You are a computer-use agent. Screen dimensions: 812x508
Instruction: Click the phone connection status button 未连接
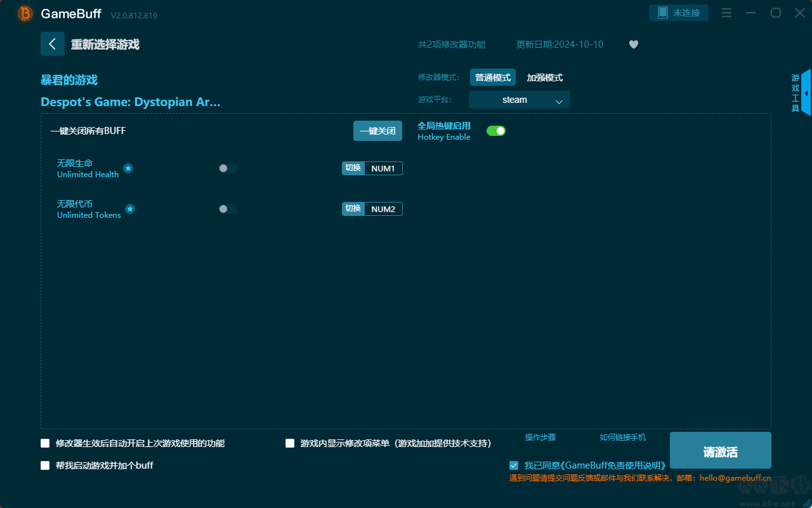679,13
